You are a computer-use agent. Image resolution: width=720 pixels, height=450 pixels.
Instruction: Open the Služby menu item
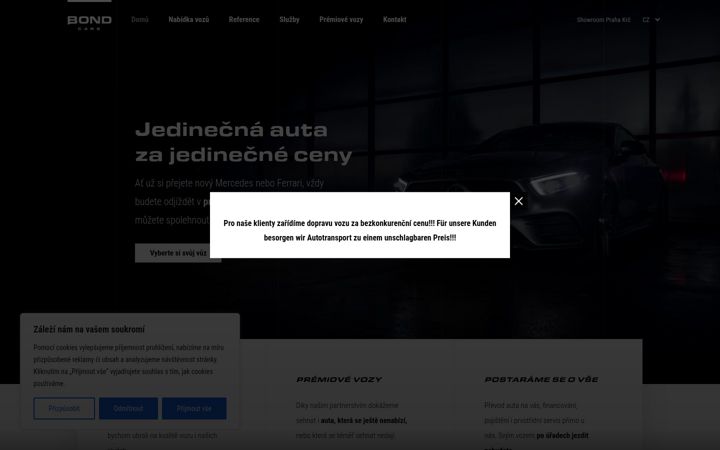[x=289, y=20]
